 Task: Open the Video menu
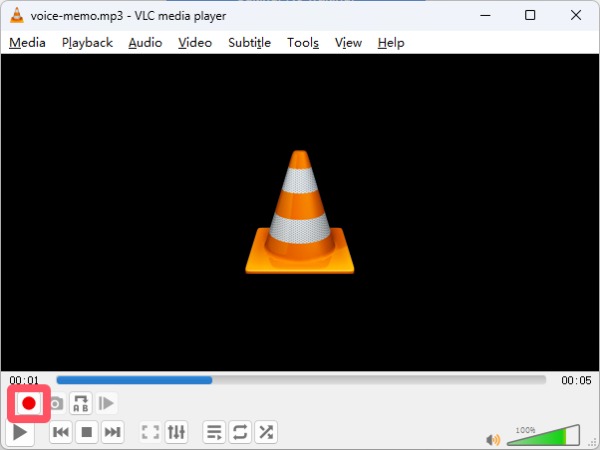pos(195,42)
